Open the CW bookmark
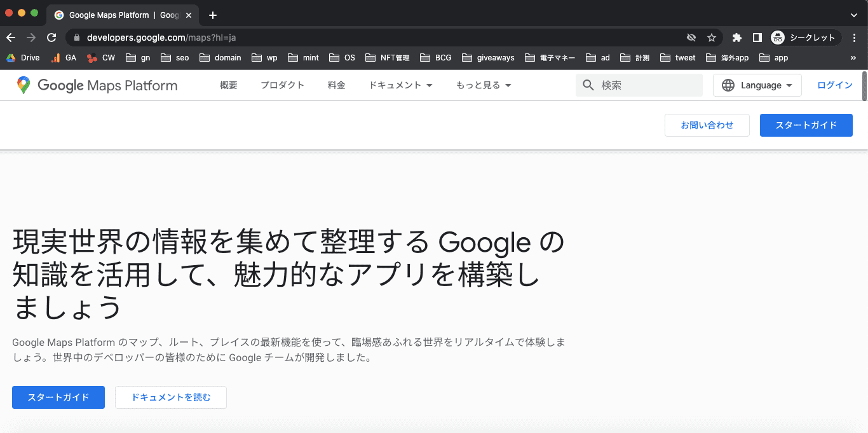 (101, 58)
